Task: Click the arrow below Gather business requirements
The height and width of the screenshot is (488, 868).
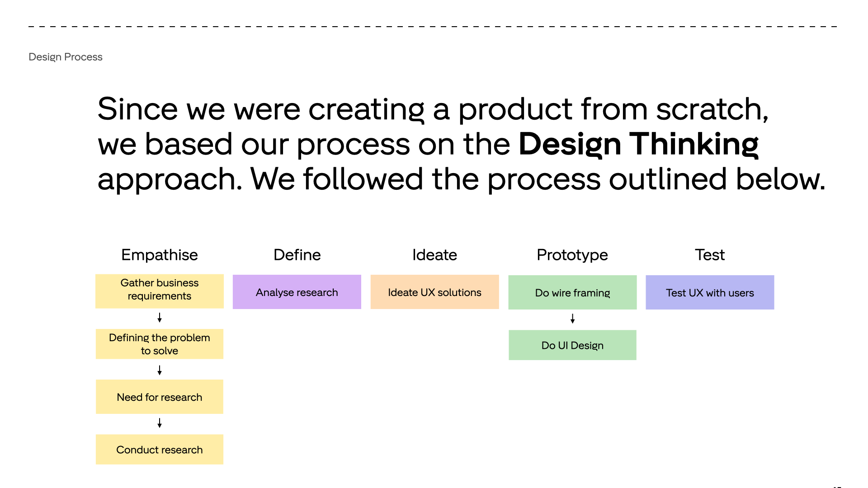Action: point(160,318)
